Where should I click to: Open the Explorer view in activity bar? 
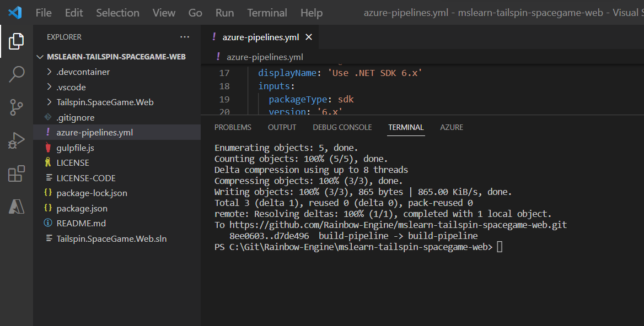(x=17, y=41)
